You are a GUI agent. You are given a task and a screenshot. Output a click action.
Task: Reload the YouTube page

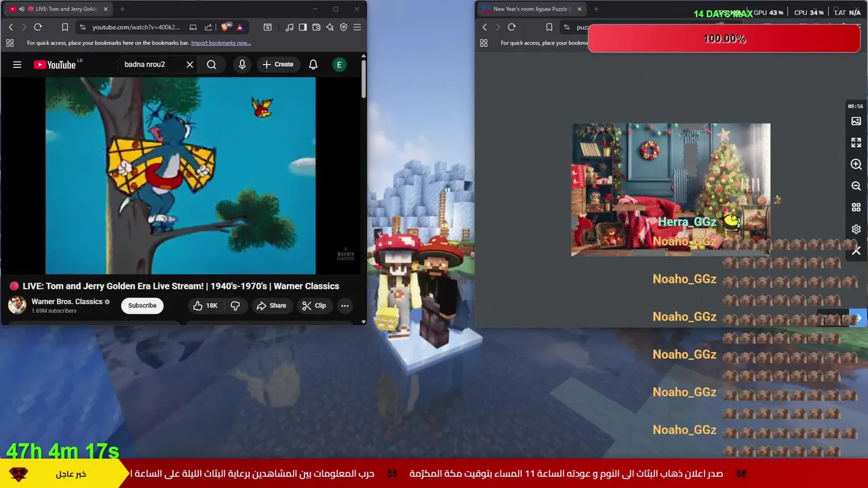[x=38, y=27]
